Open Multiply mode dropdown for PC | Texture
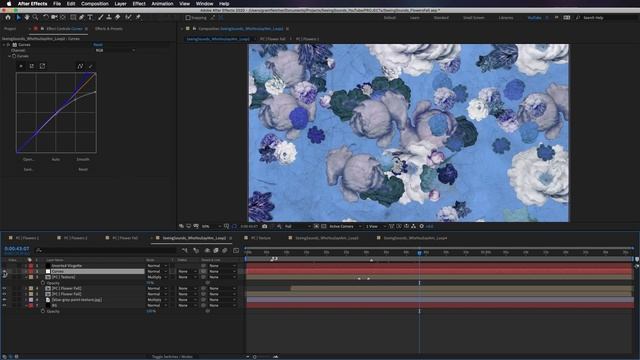The height and width of the screenshot is (360, 640). 157,277
